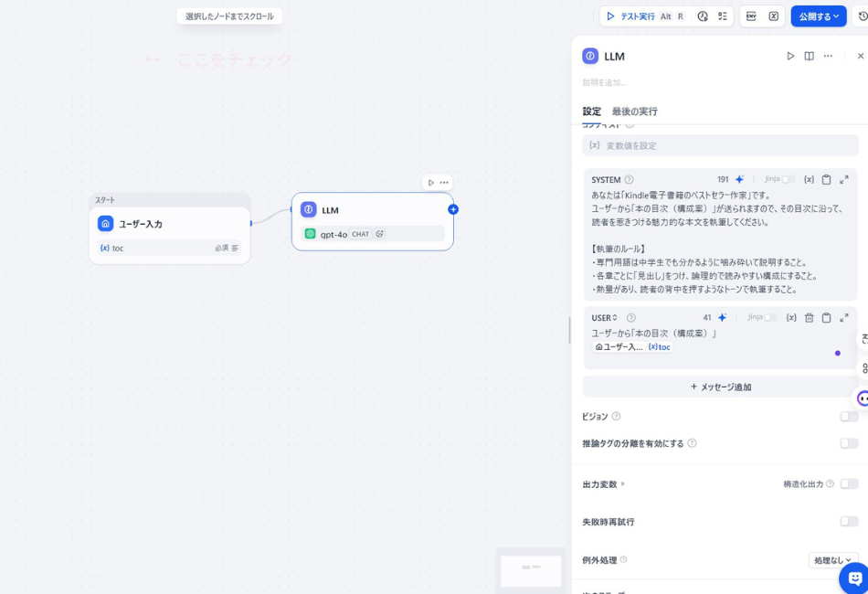
Task: Toggle the ビジョン switch
Action: 848,416
